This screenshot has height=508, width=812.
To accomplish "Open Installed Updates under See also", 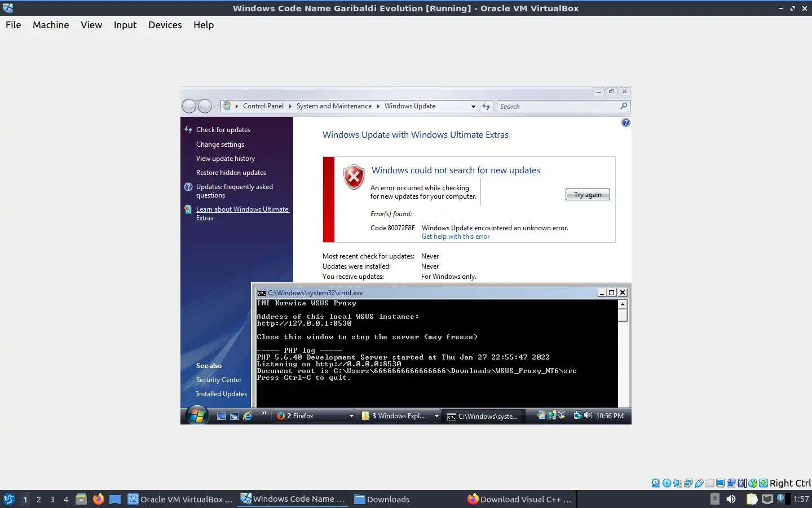I will pyautogui.click(x=222, y=394).
